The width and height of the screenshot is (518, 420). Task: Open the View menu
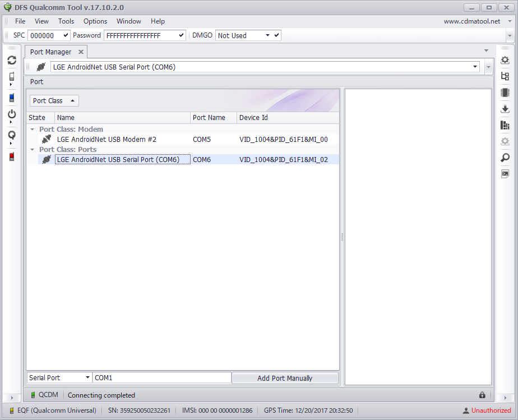click(x=41, y=21)
